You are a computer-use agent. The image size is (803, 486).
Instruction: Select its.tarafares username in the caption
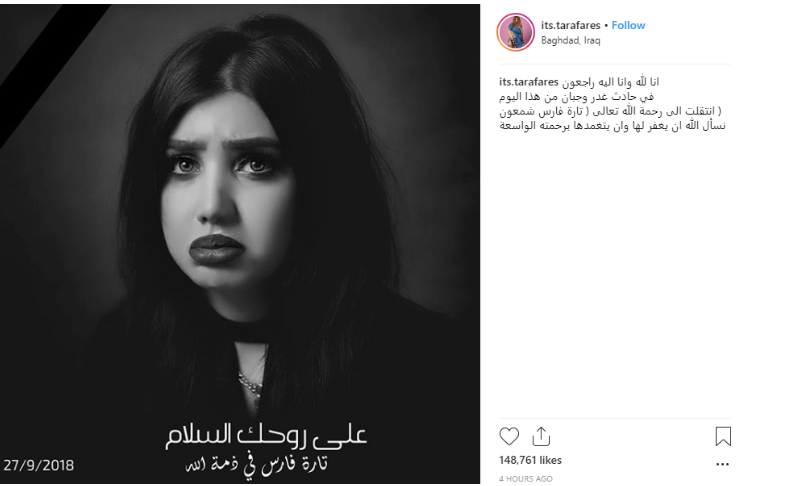(529, 82)
